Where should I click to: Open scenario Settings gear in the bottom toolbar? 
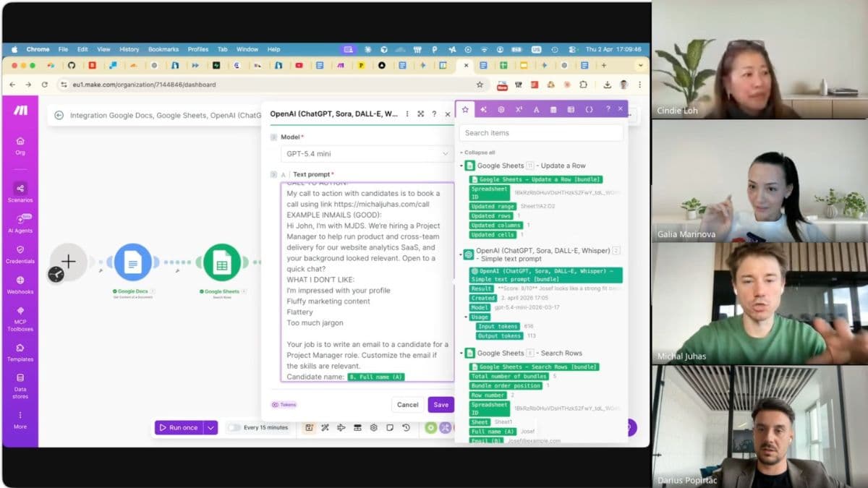tap(373, 427)
